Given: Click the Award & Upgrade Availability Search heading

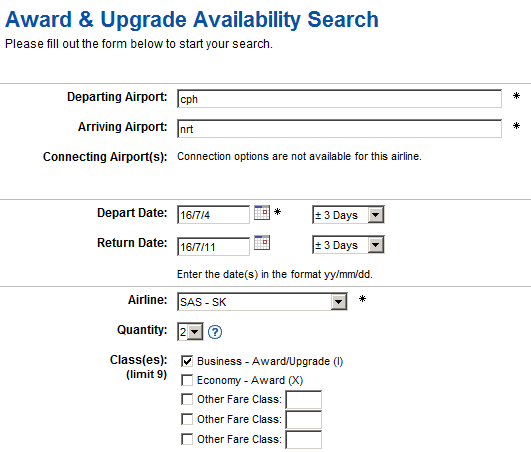Looking at the screenshot, I should pos(192,20).
